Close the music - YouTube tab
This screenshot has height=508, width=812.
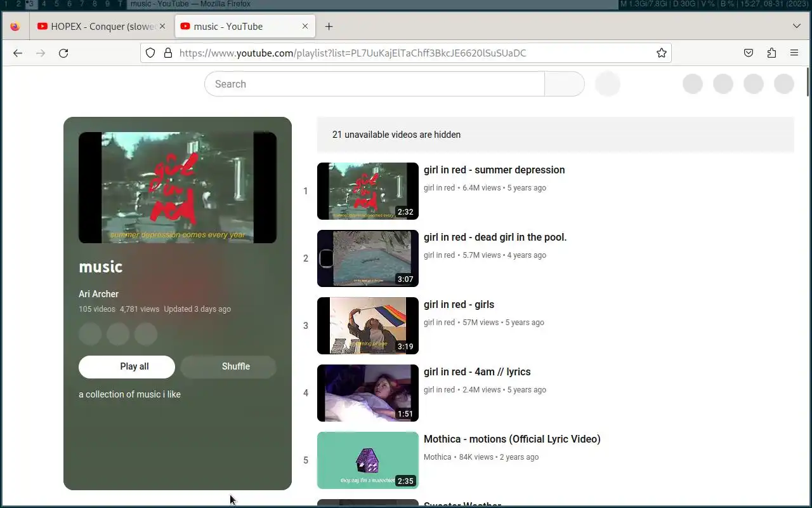tap(305, 27)
